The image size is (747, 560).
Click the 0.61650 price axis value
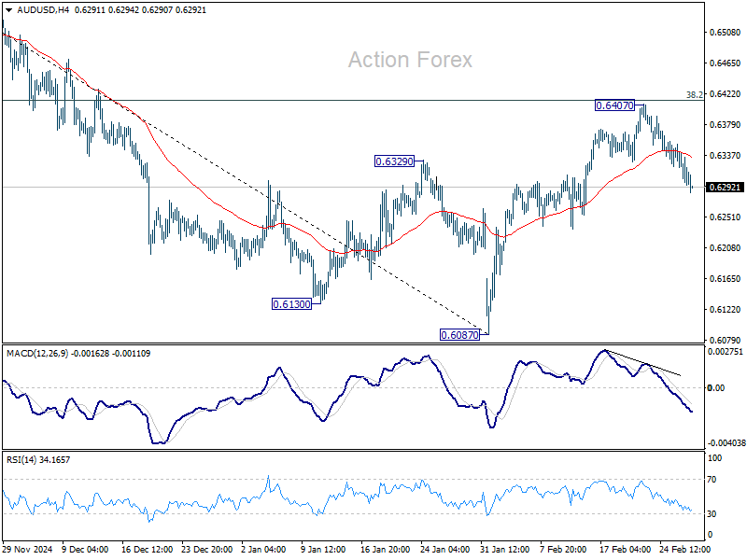[x=726, y=278]
